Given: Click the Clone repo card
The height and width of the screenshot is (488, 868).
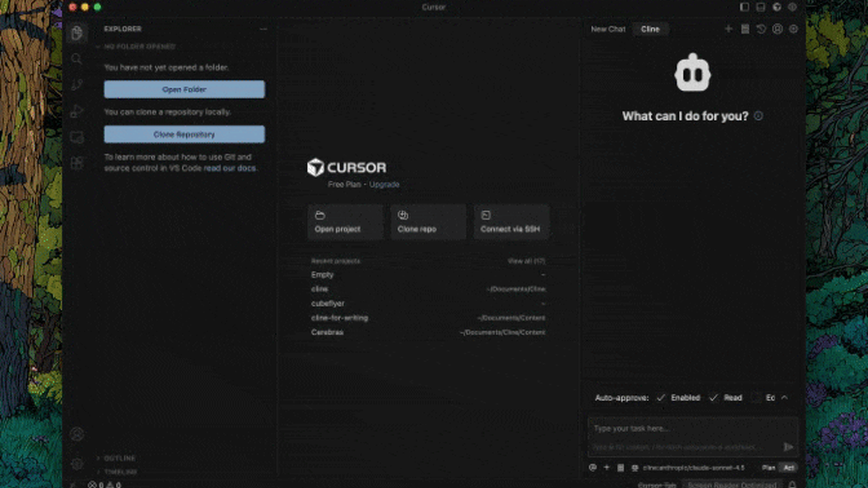Looking at the screenshot, I should pos(428,222).
